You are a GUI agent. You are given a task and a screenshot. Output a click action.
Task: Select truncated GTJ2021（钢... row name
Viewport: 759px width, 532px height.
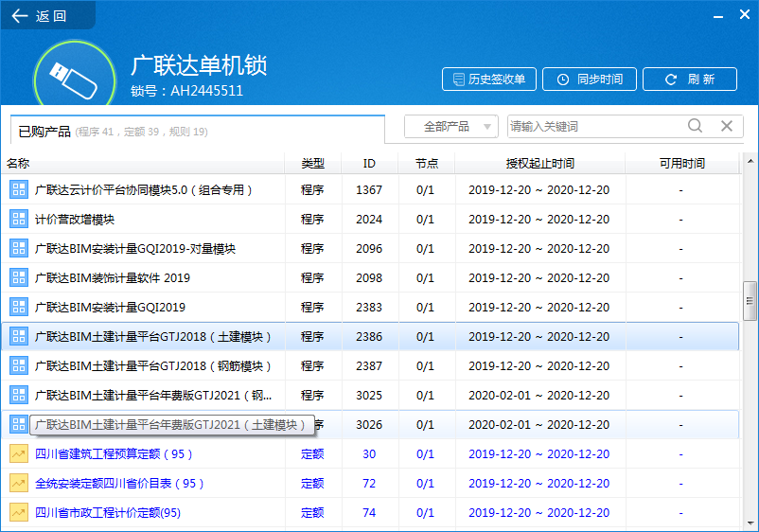click(x=153, y=396)
